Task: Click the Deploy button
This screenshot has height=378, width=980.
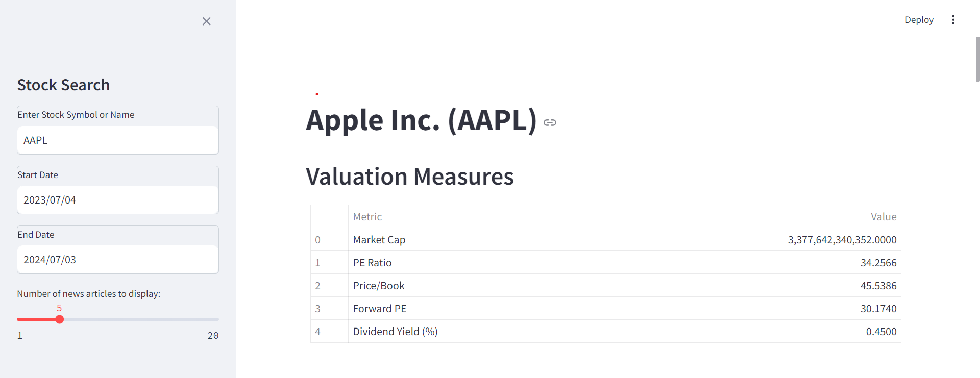Action: point(919,20)
